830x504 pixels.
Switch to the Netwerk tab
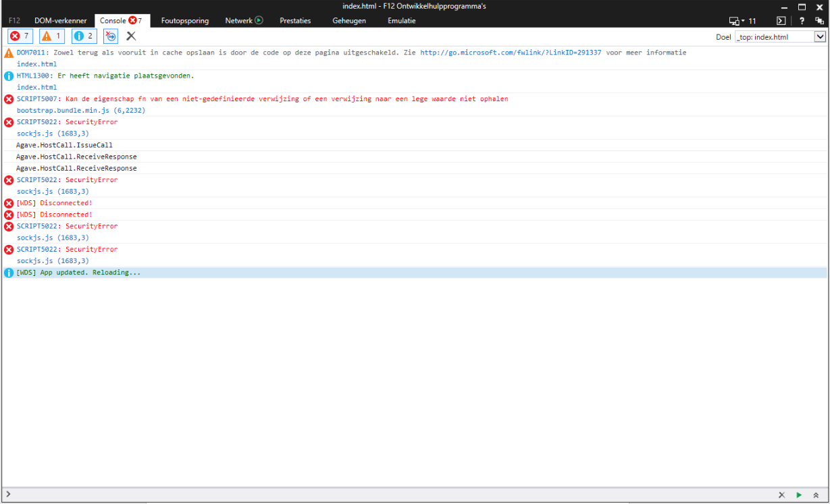244,21
